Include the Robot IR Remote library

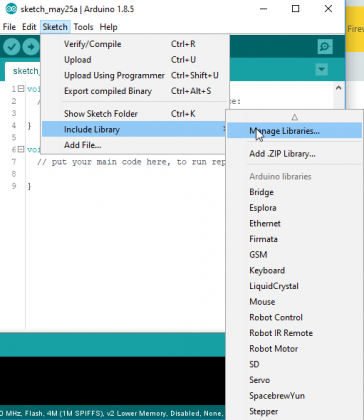point(294,333)
